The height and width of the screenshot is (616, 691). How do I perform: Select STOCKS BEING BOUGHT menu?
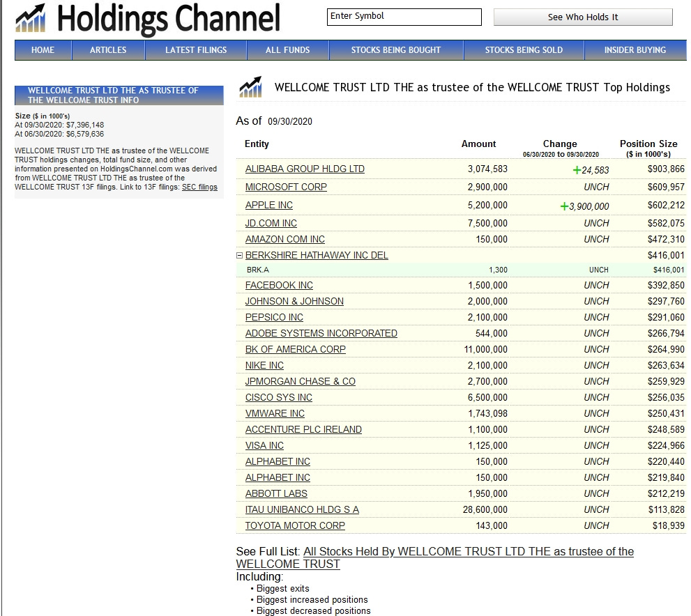pyautogui.click(x=396, y=49)
